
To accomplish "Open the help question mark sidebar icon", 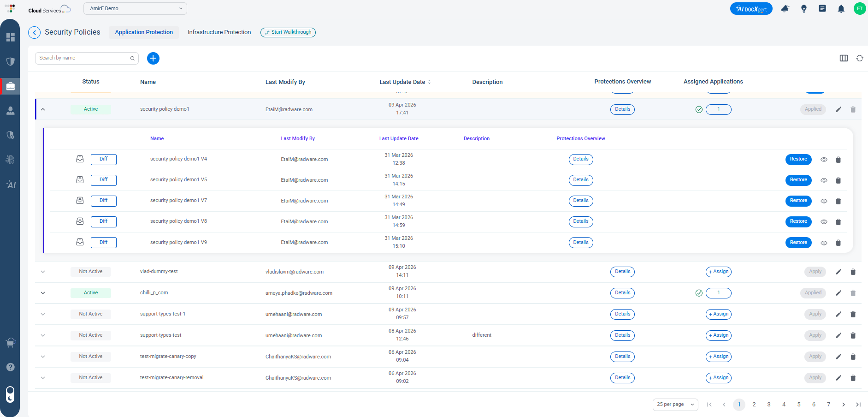I will point(10,367).
